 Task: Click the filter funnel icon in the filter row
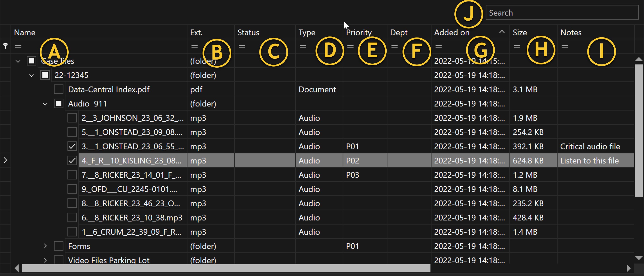(x=5, y=46)
